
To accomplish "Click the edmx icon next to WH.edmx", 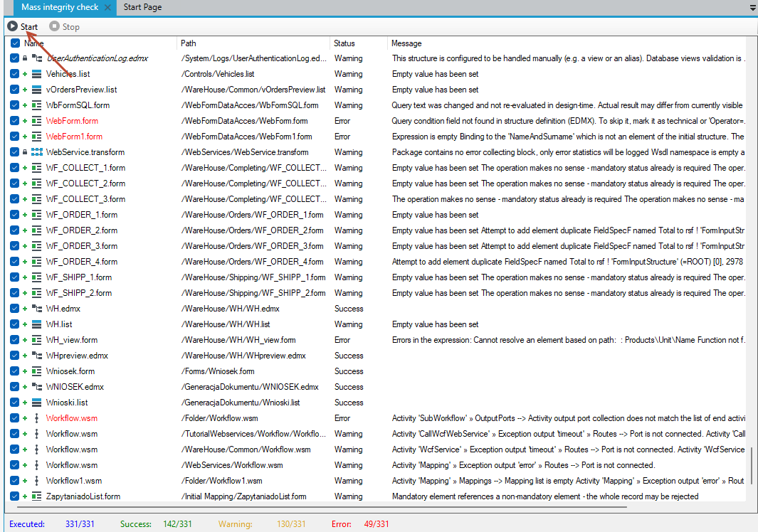I will coord(37,309).
